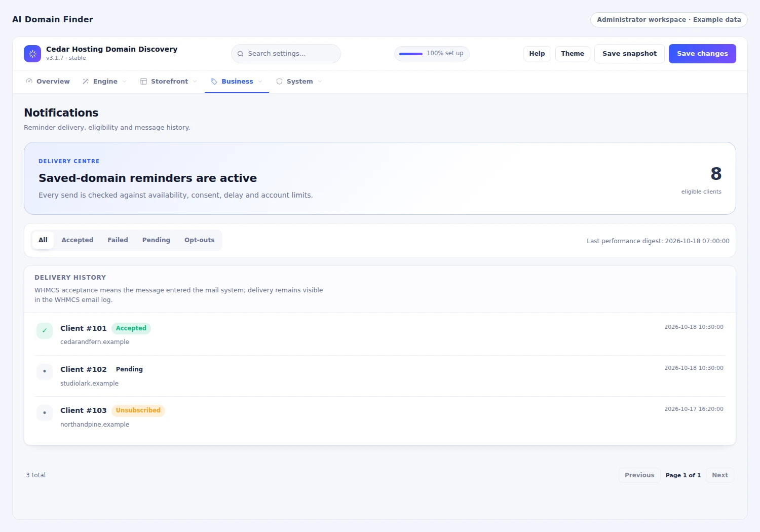Click the Pending status on Client #102
This screenshot has width=760, height=532.
129,369
